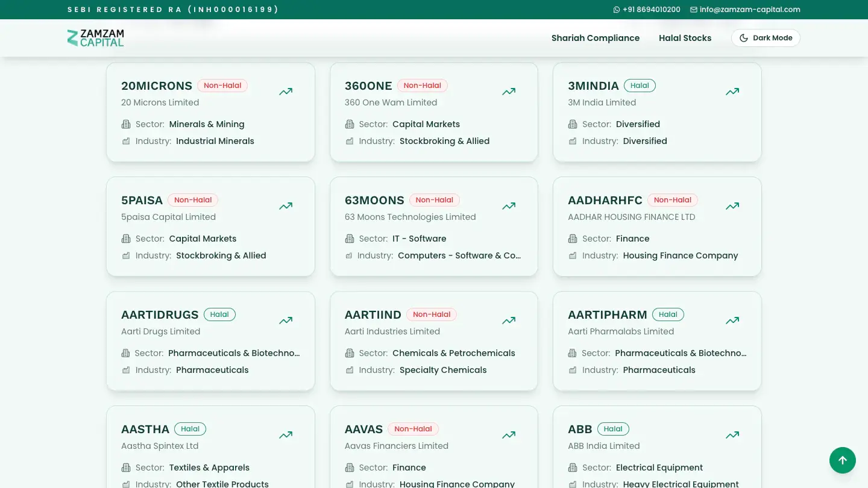This screenshot has height=488, width=868.
Task: Click the sector building icon on 360ONE card
Action: coord(350,124)
